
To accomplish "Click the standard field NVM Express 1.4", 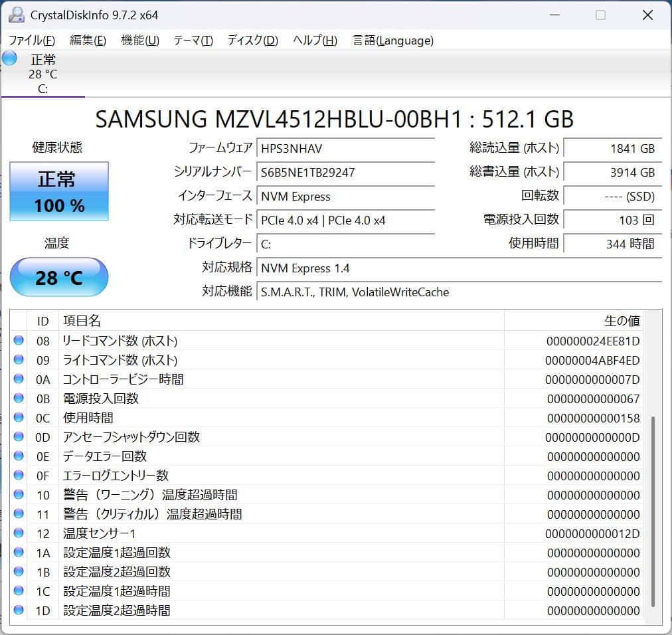I will coord(460,268).
